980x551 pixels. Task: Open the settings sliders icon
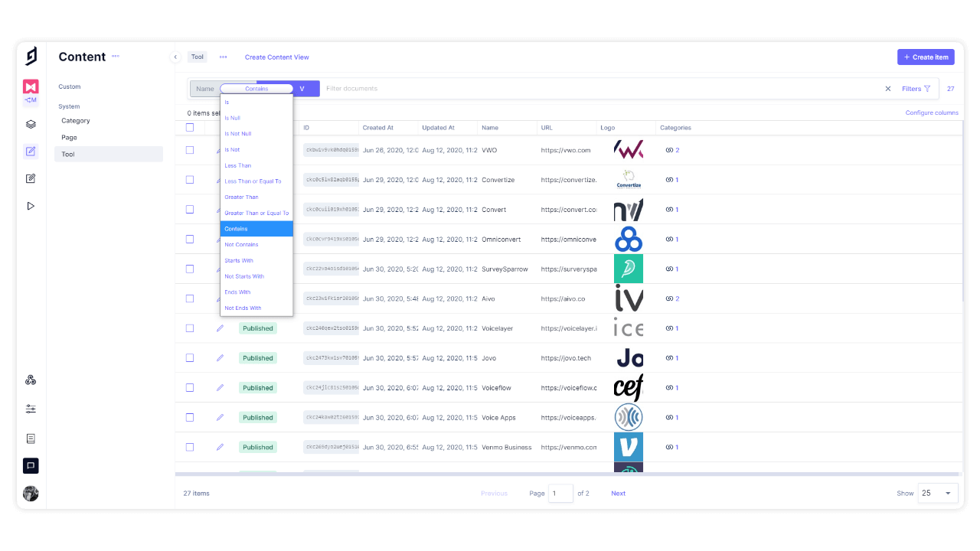(x=31, y=409)
